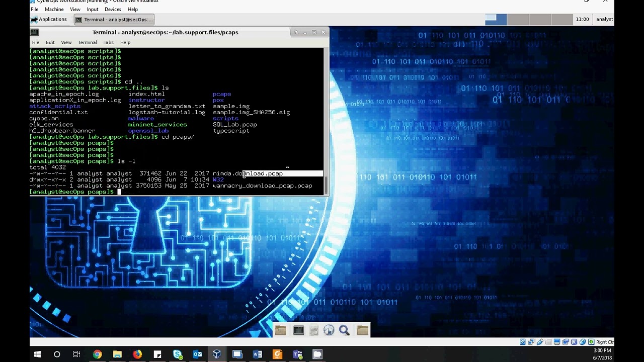Open VirtualBox Devices menu
Screen dimensions: 644x362
click(113, 9)
